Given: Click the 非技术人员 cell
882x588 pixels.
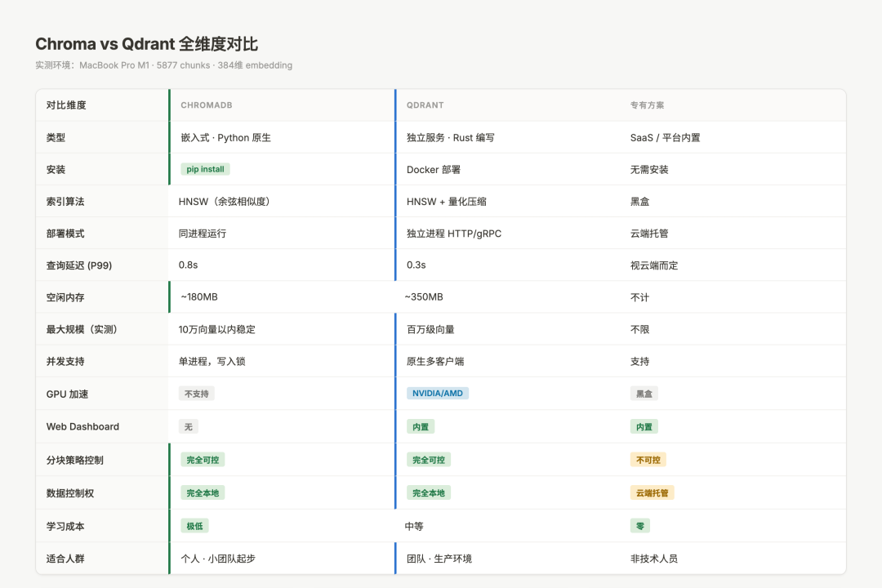Looking at the screenshot, I should coord(654,559).
